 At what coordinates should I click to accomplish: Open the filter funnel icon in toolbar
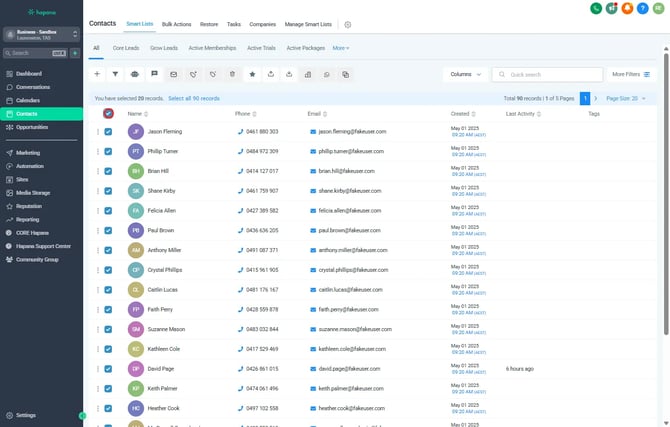click(x=115, y=74)
